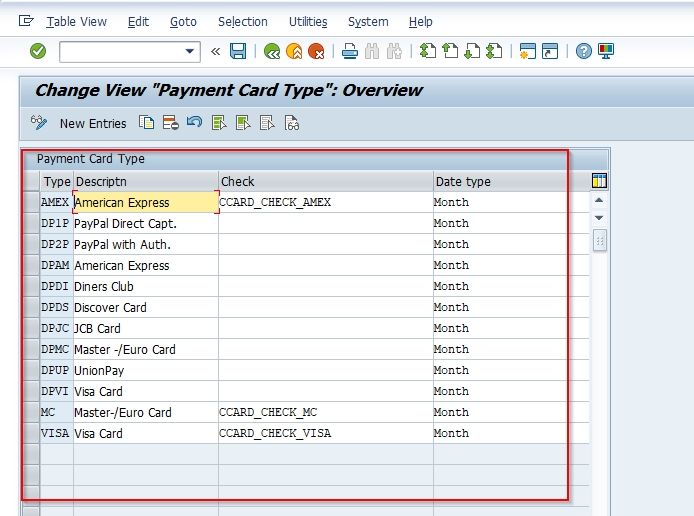Open the Table View menu
The image size is (694, 516).
[x=77, y=22]
